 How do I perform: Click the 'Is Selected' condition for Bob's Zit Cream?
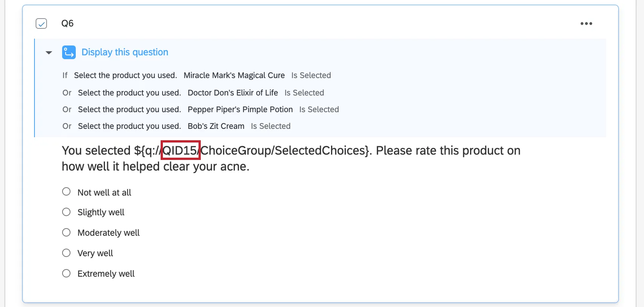pyautogui.click(x=270, y=126)
